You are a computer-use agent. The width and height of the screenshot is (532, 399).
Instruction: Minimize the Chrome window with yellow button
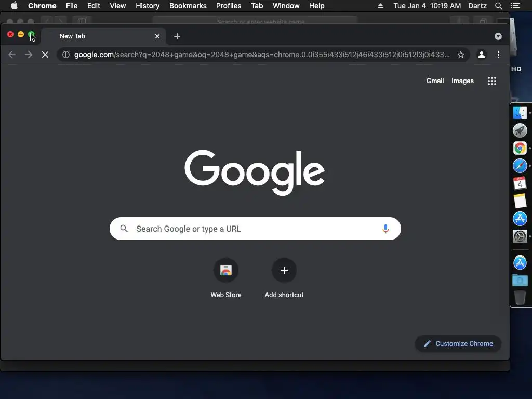coord(21,34)
